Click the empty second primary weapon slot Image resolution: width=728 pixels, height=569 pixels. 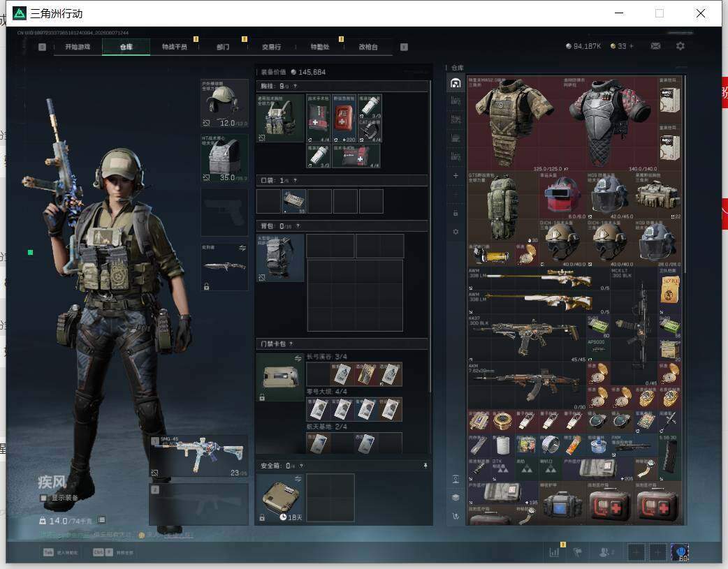click(198, 504)
